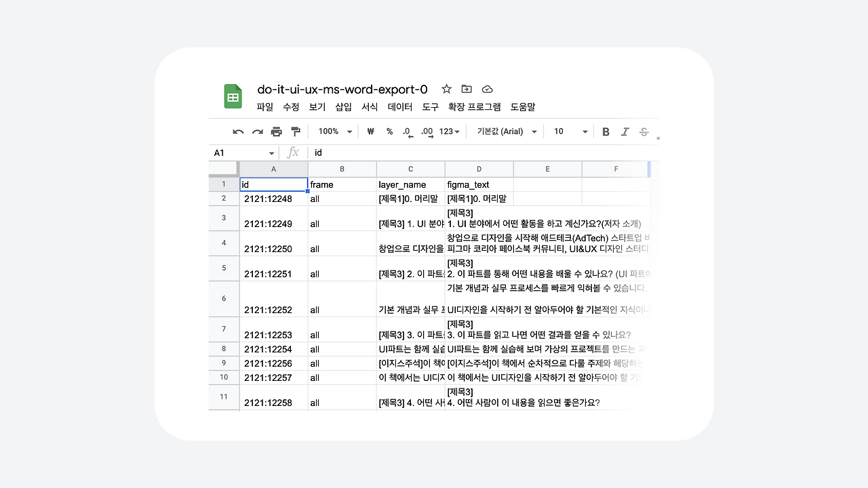Toggle italic formatting

coord(625,131)
